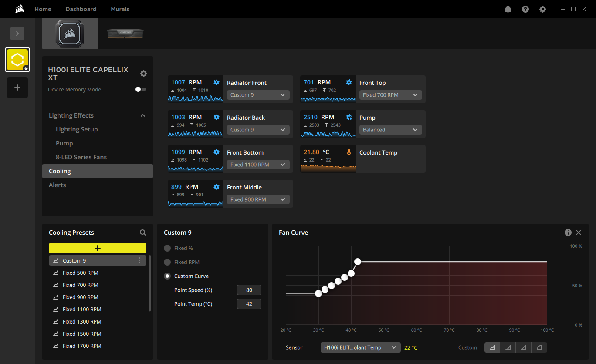596x364 pixels.
Task: Select the yellow hexagon profile icon
Action: coord(17,60)
